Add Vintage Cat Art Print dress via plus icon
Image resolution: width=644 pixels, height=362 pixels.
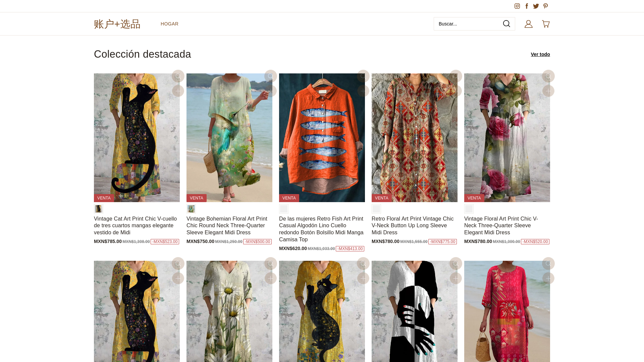click(178, 91)
